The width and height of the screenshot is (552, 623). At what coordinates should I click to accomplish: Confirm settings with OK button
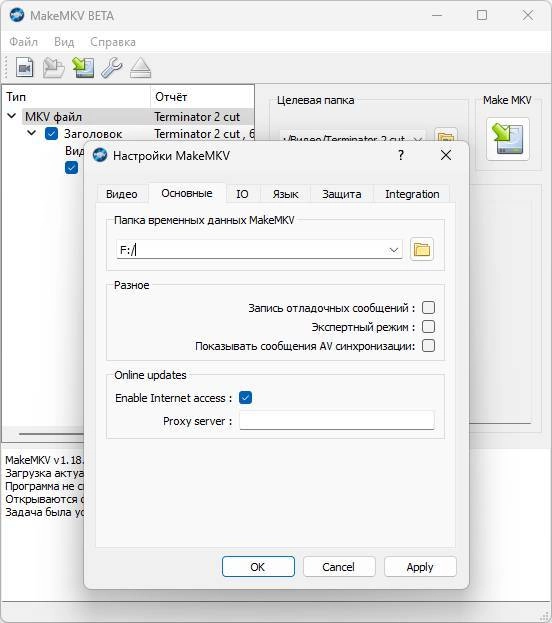(x=258, y=567)
